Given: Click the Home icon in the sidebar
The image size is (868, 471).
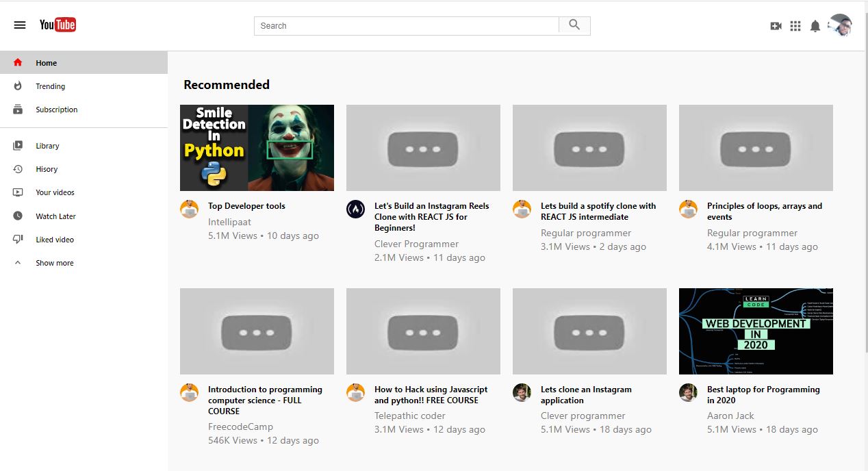Looking at the screenshot, I should pos(18,62).
